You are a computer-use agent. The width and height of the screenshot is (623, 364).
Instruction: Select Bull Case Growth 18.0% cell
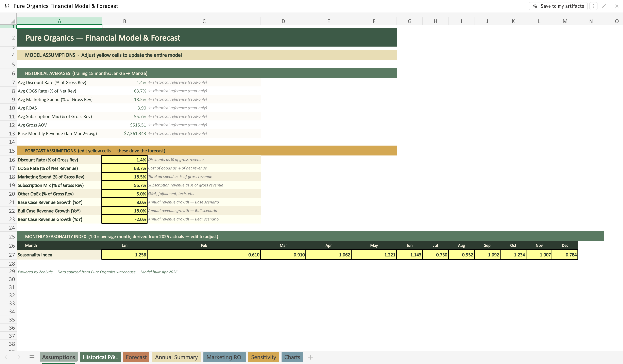coord(125,211)
